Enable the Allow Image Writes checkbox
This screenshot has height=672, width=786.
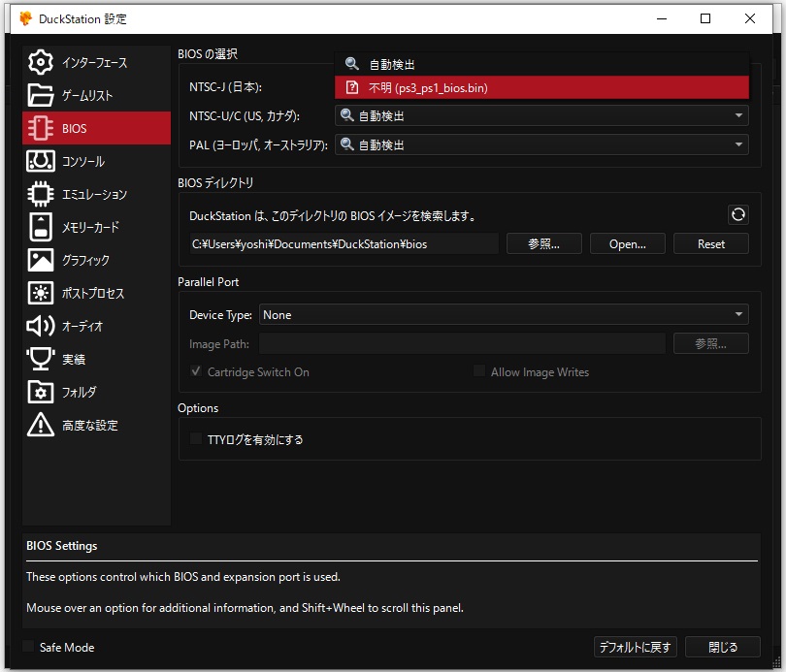coord(479,371)
